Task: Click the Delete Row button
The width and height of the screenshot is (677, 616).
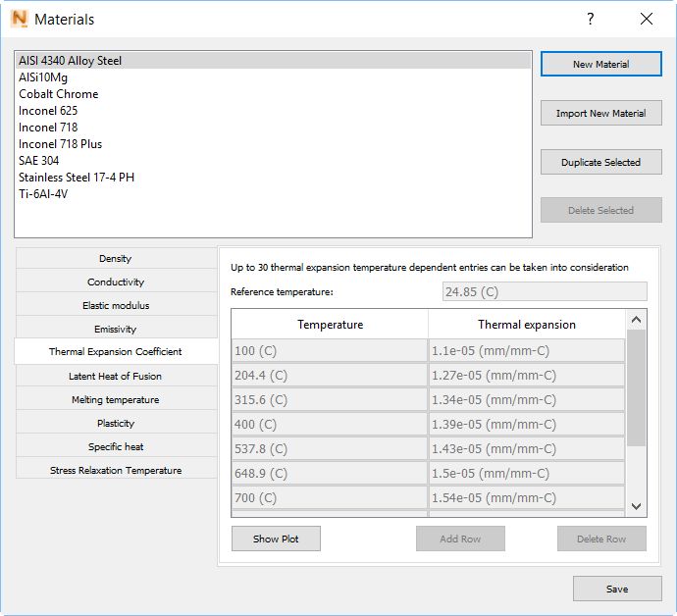Action: tap(601, 539)
